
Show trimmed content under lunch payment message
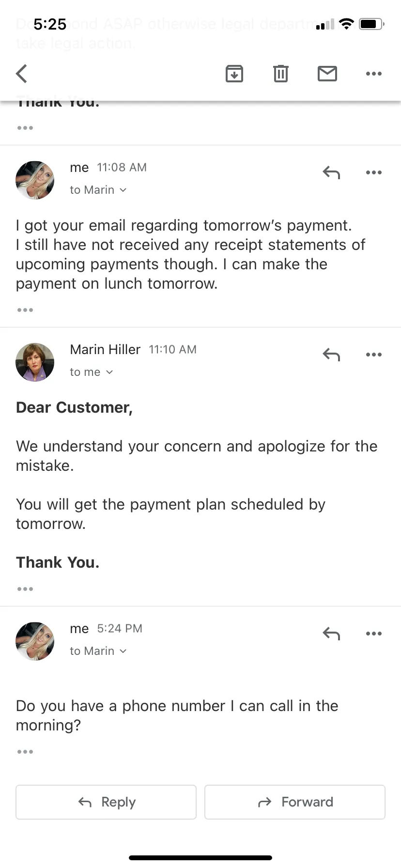pyautogui.click(x=25, y=310)
